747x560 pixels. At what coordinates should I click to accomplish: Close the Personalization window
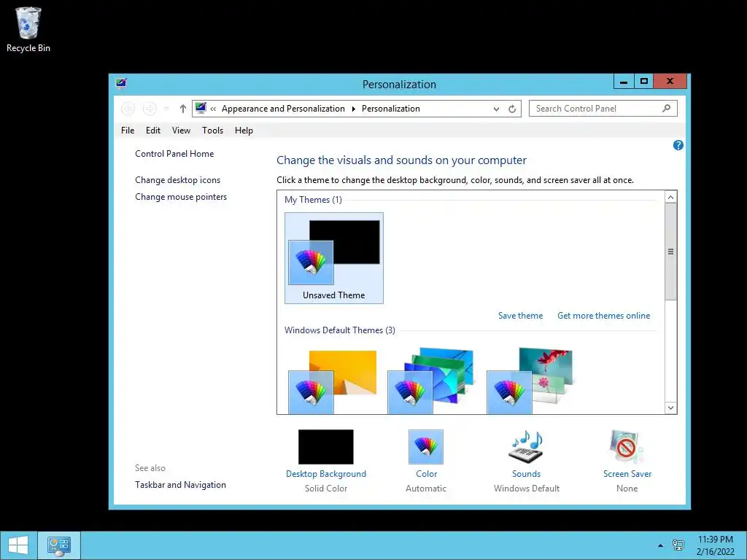pos(670,82)
